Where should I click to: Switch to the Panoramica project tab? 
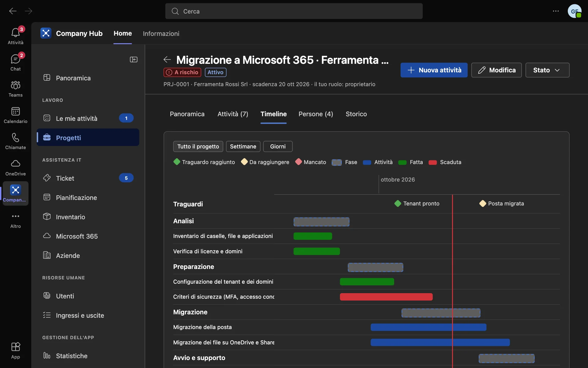tap(187, 114)
